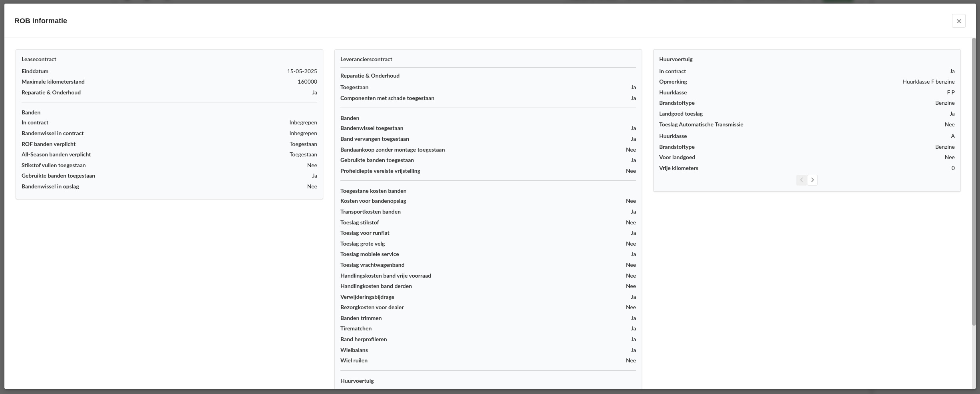The height and width of the screenshot is (394, 980).
Task: Click the Einddatum value 15-05-2025
Action: click(302, 71)
